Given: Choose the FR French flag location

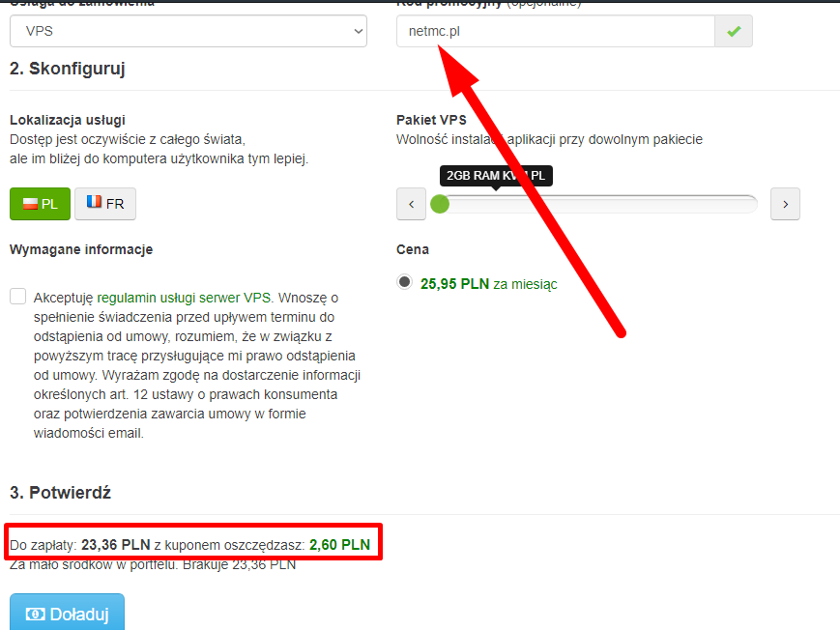Looking at the screenshot, I should pos(105,204).
